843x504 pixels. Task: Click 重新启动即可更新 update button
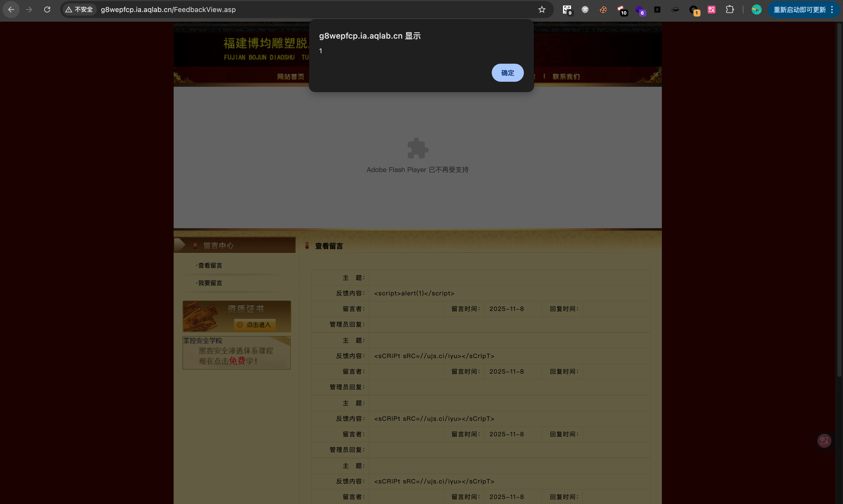tap(799, 10)
